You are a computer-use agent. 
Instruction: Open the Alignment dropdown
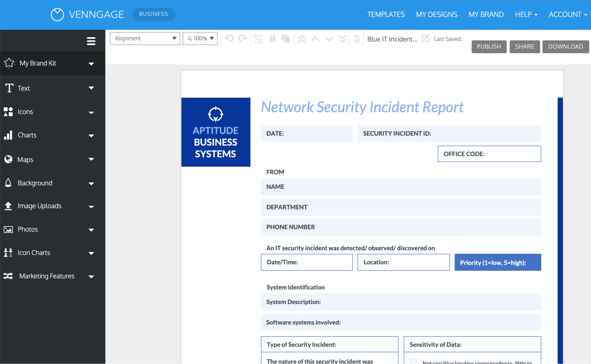(x=145, y=38)
